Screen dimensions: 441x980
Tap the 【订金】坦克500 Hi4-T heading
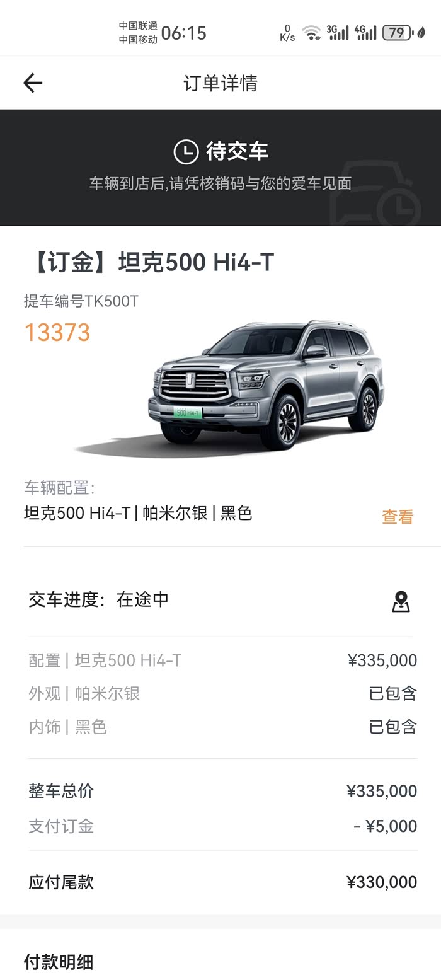149,263
